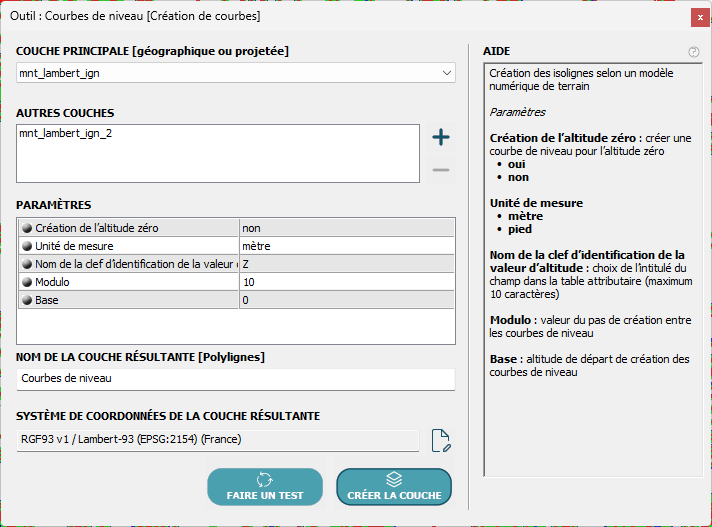Click bullet icon beside Modulo
The height and width of the screenshot is (527, 712).
(26, 282)
